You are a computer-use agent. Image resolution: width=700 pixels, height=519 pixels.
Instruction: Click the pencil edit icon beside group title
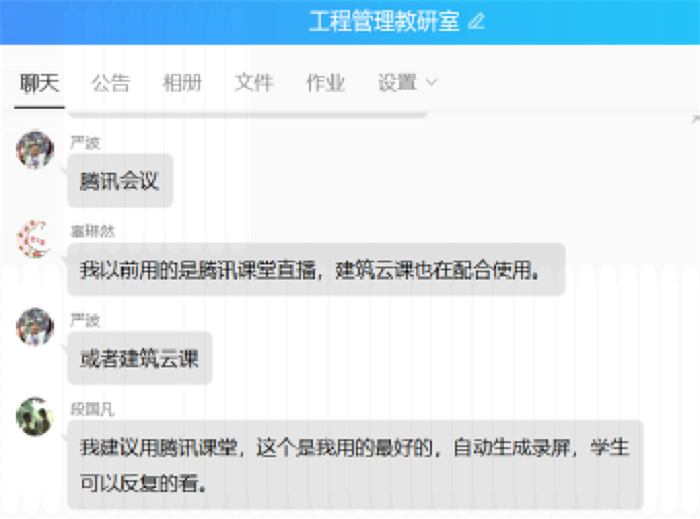[x=476, y=21]
